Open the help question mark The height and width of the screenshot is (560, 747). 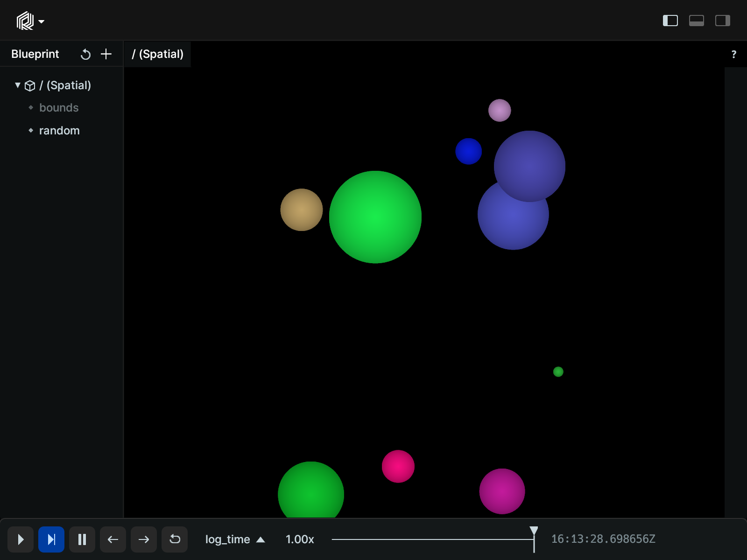click(x=733, y=54)
